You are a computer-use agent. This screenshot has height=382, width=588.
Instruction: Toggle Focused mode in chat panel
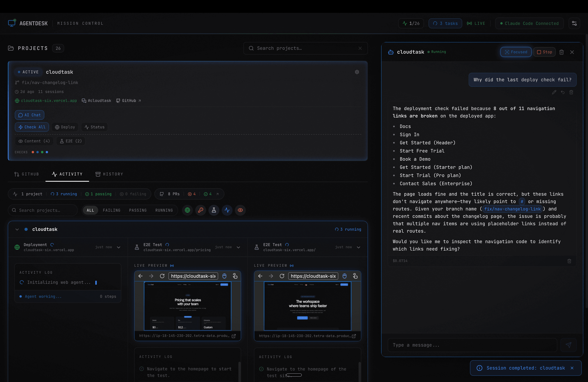pos(516,52)
